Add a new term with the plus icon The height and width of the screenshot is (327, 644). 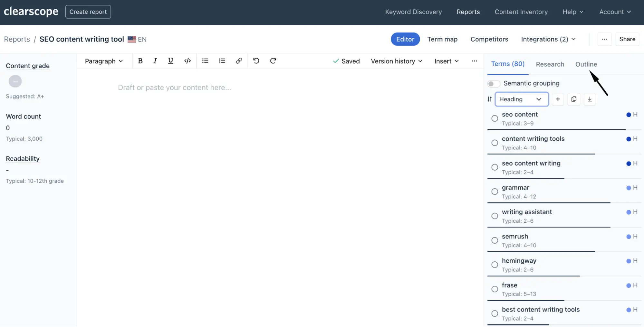coord(558,99)
